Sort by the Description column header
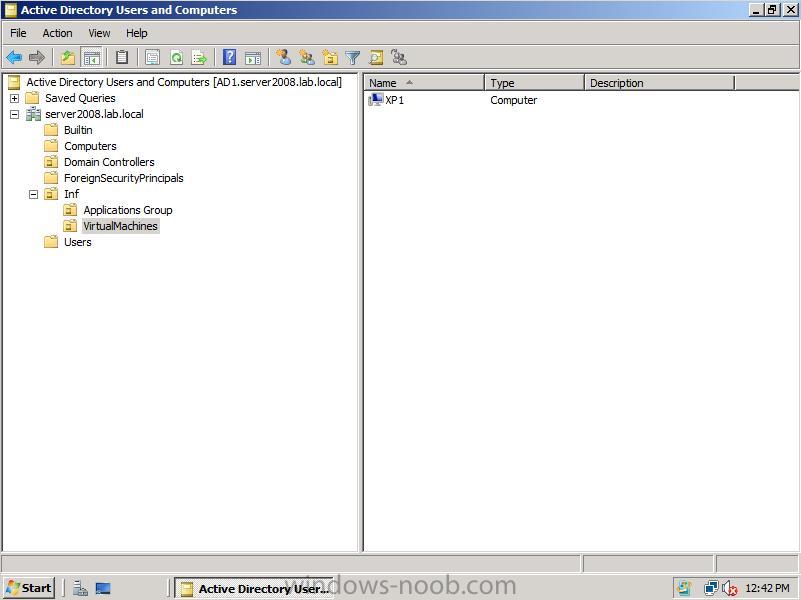This screenshot has height=600, width=801. (659, 83)
